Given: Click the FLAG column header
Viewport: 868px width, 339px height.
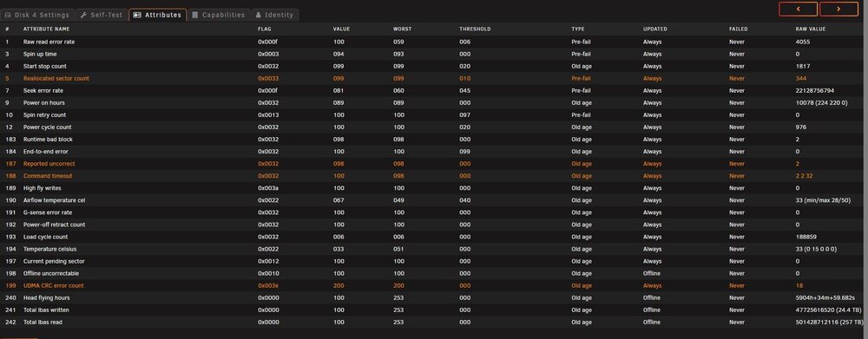Looking at the screenshot, I should coord(265,29).
